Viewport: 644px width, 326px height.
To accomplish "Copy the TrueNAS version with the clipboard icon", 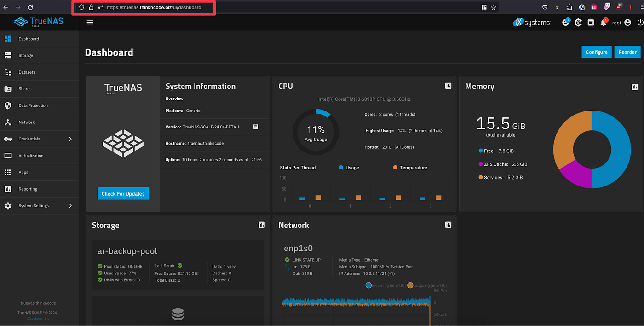I will pyautogui.click(x=256, y=127).
